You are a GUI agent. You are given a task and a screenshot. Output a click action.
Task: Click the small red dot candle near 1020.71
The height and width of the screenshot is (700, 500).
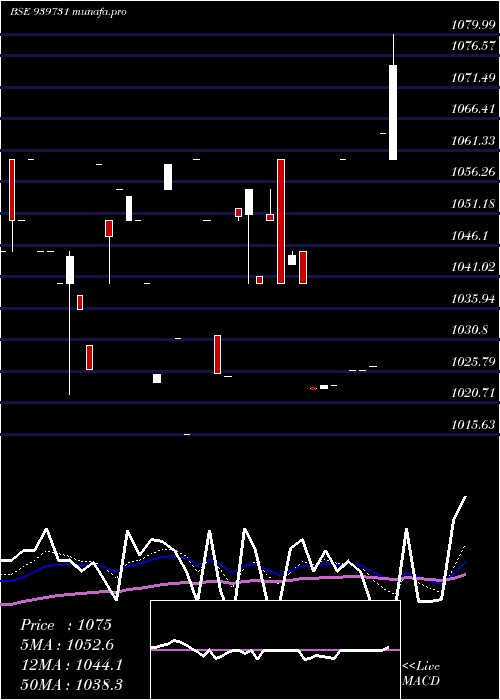click(313, 388)
